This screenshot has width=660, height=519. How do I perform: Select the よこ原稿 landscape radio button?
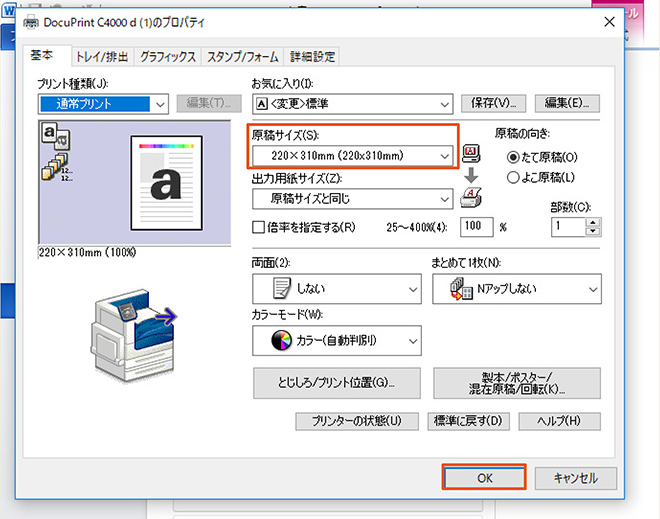(x=514, y=177)
